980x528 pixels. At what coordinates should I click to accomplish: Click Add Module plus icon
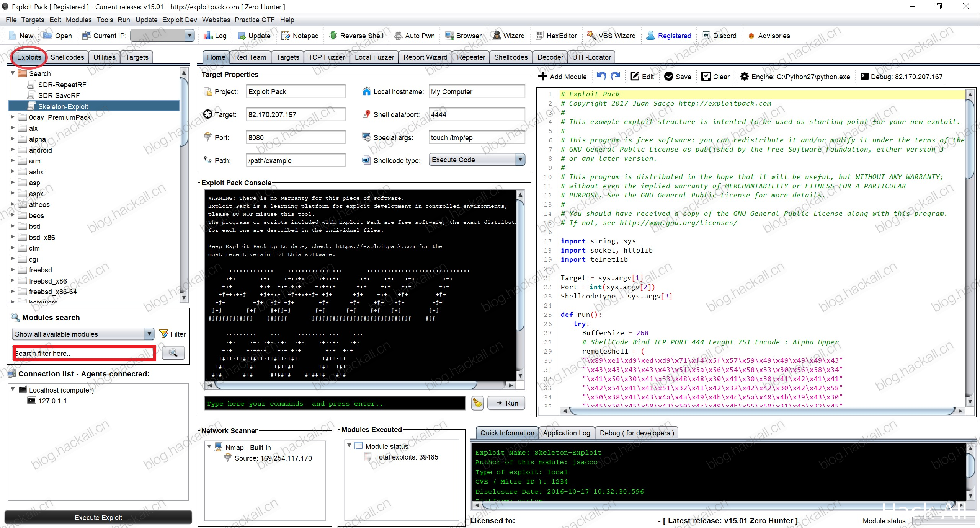542,76
